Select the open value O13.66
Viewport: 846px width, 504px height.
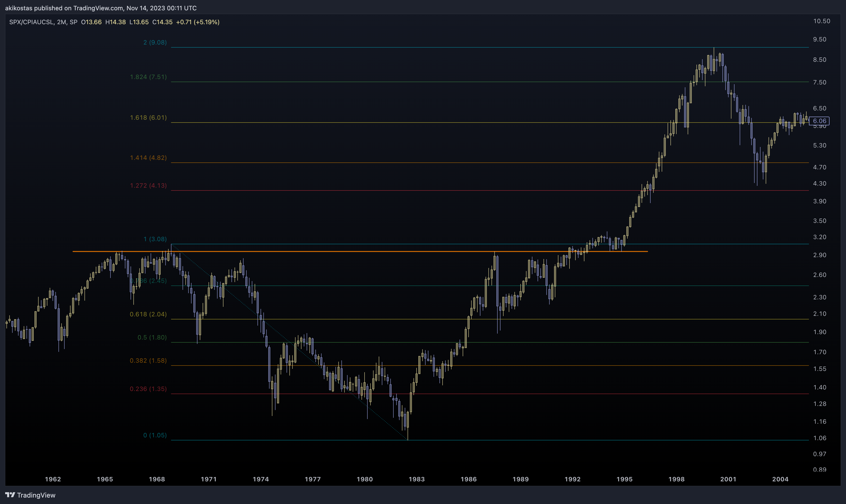(91, 22)
